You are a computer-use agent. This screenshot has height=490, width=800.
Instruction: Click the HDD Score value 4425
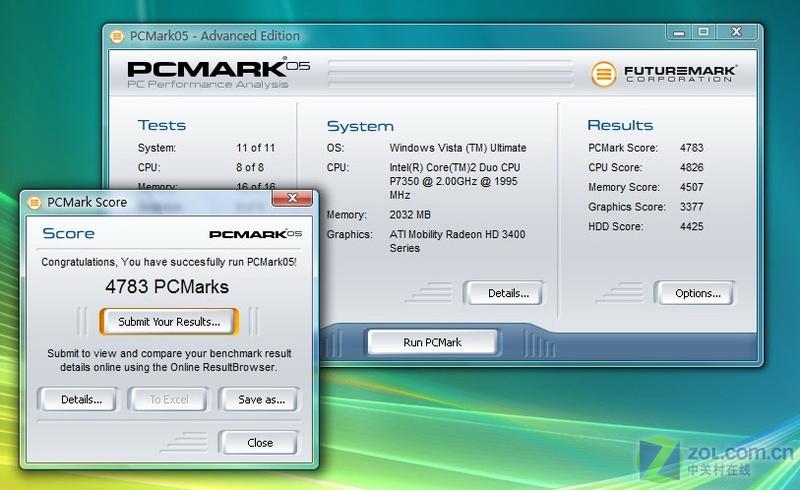[x=692, y=226]
